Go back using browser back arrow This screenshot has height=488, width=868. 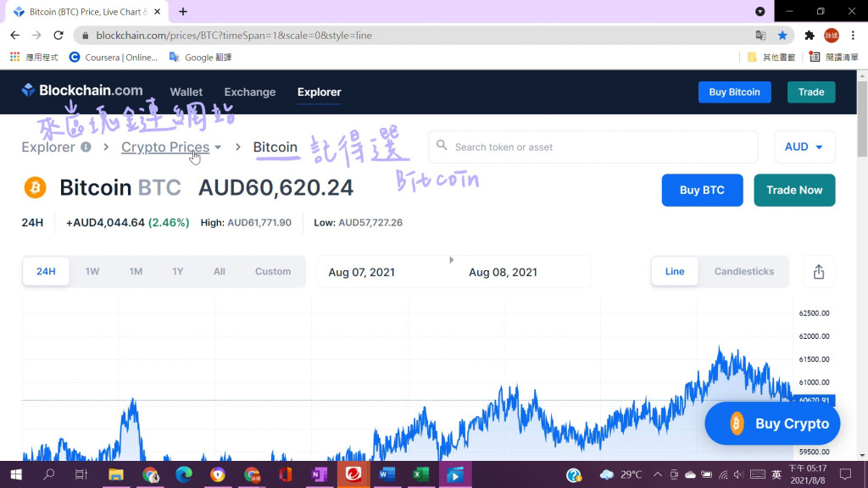15,36
